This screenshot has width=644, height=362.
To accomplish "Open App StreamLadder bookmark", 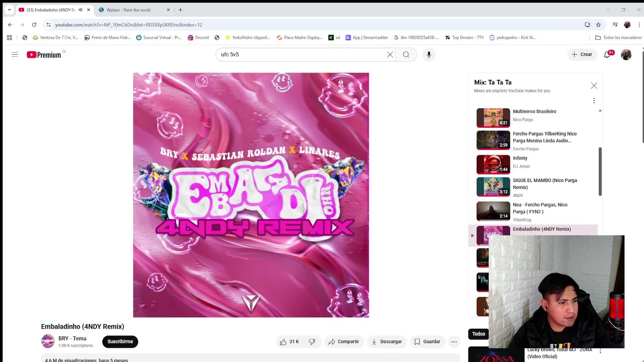I will coord(367,37).
